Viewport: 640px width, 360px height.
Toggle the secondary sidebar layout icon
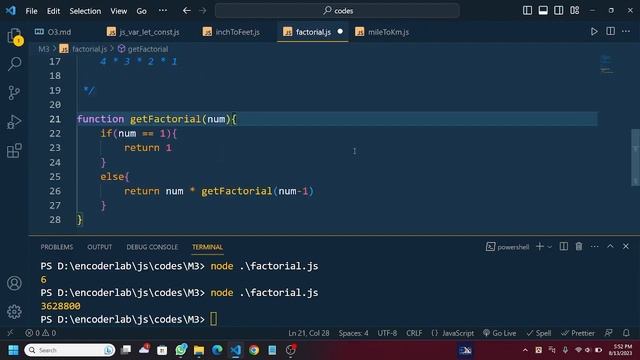click(x=559, y=11)
